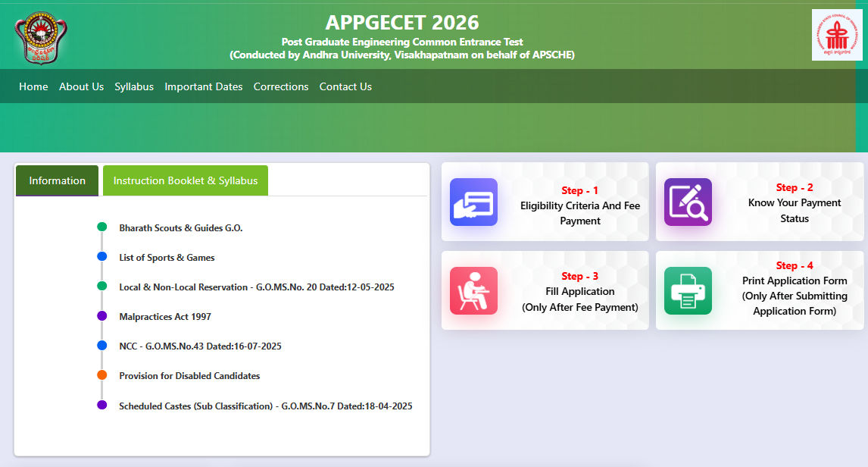Switch to the Information tab
This screenshot has width=868, height=467.
tap(57, 180)
